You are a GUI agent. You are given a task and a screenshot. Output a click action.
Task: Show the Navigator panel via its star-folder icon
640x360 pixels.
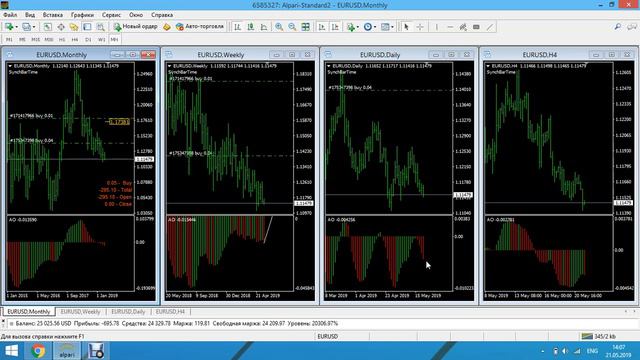pos(74,27)
